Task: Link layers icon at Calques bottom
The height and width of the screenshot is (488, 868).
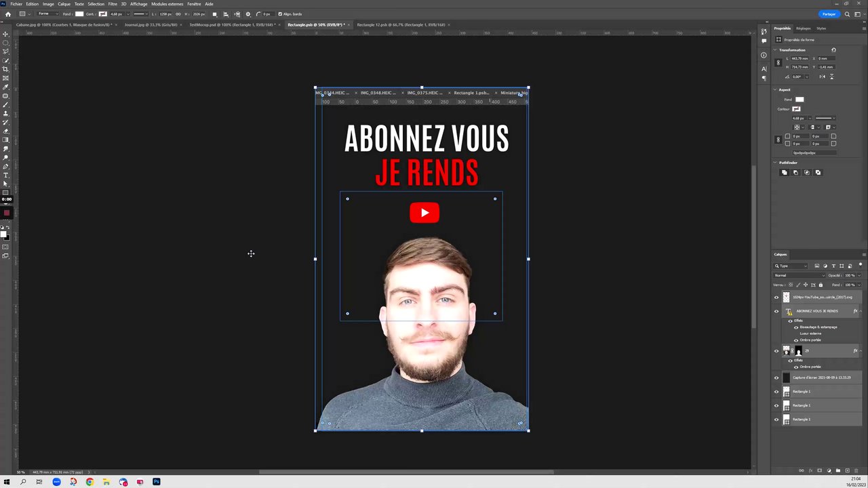Action: click(x=802, y=470)
